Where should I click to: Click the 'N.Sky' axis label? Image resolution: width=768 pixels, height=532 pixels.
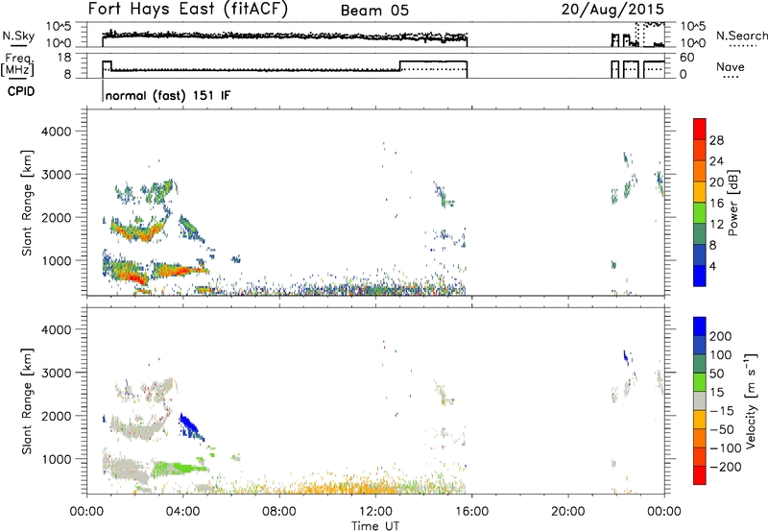pos(18,36)
